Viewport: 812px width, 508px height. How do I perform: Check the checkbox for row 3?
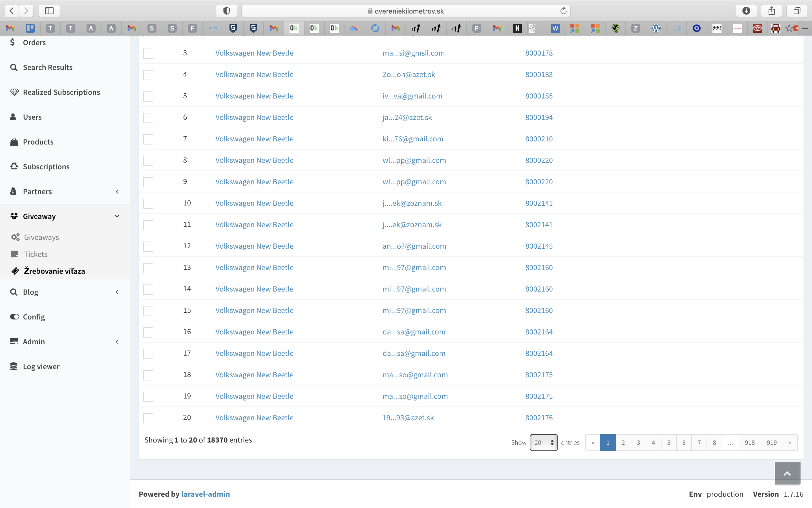[x=148, y=53]
